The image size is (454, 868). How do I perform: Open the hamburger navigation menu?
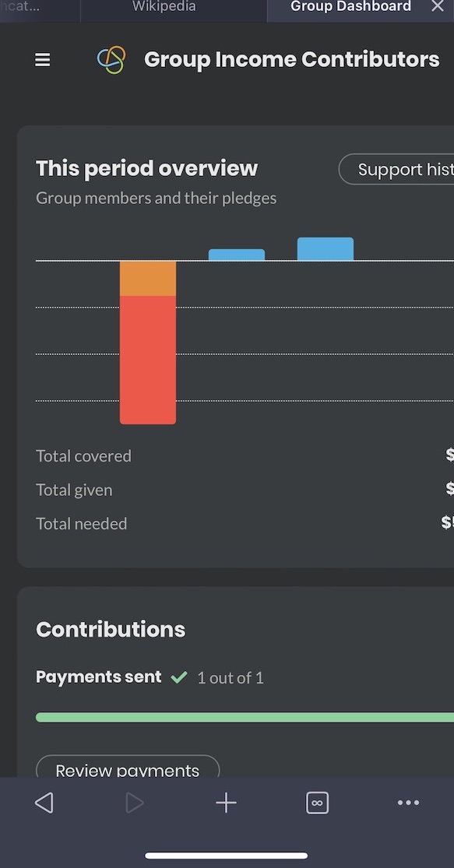(x=42, y=59)
